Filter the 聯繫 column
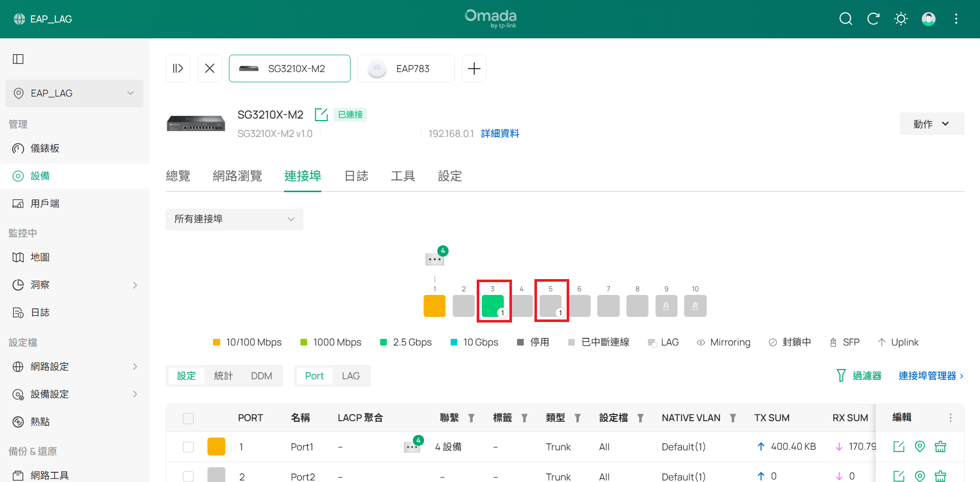This screenshot has width=980, height=482. [471, 418]
